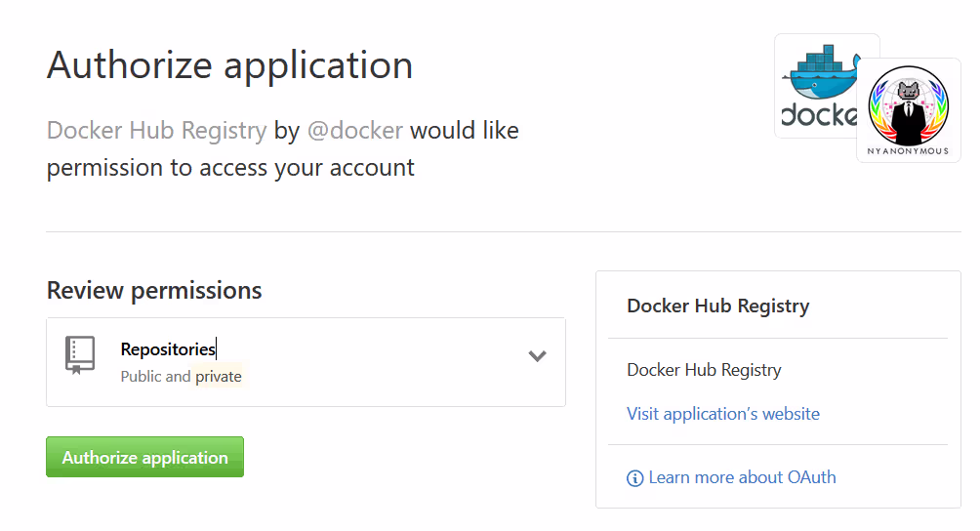Click the Repositories permission title
980x531 pixels.
(168, 348)
